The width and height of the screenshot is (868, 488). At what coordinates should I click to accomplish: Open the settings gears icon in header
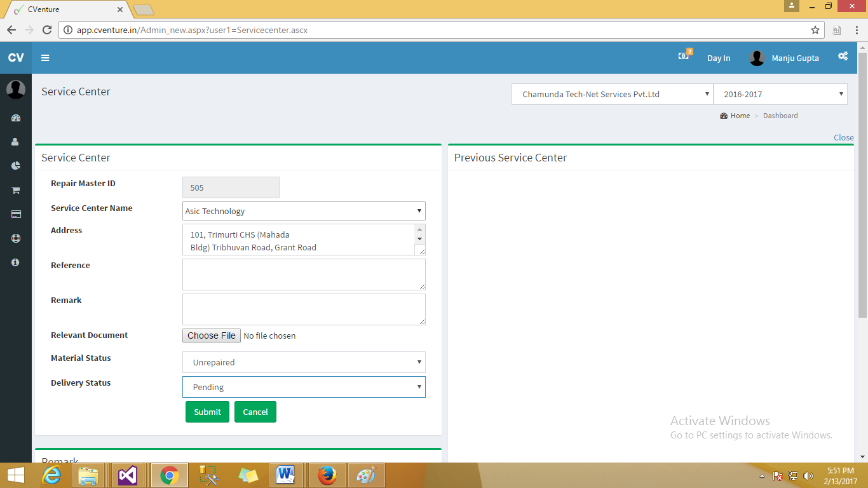843,56
